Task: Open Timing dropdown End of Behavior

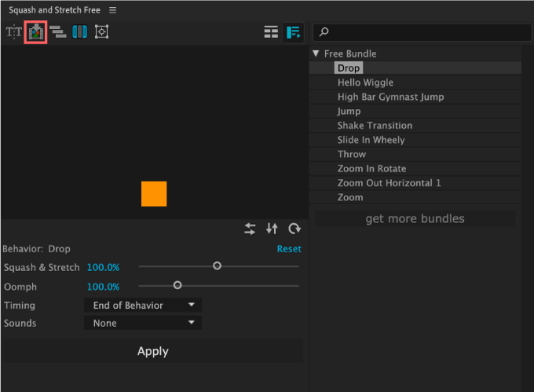Action: click(x=143, y=305)
